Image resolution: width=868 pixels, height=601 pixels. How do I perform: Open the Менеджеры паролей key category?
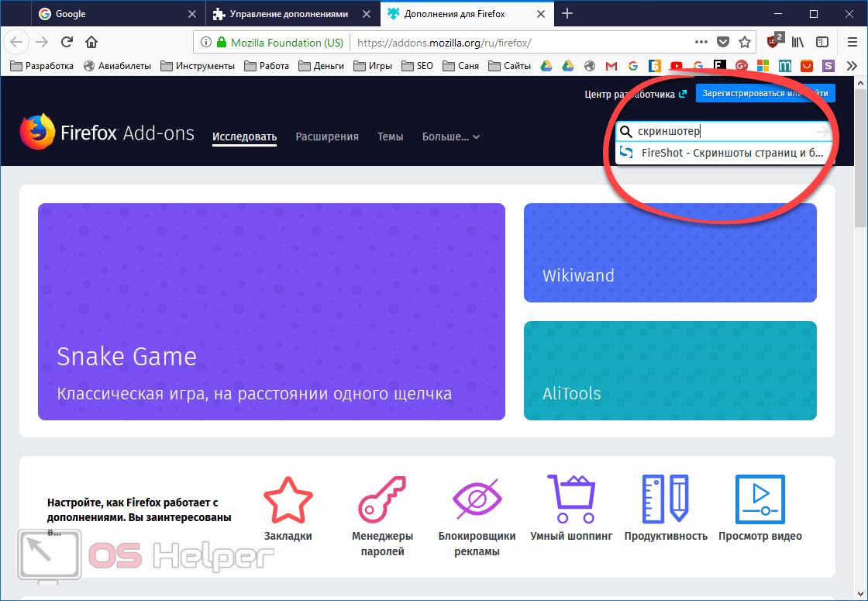pos(383,516)
